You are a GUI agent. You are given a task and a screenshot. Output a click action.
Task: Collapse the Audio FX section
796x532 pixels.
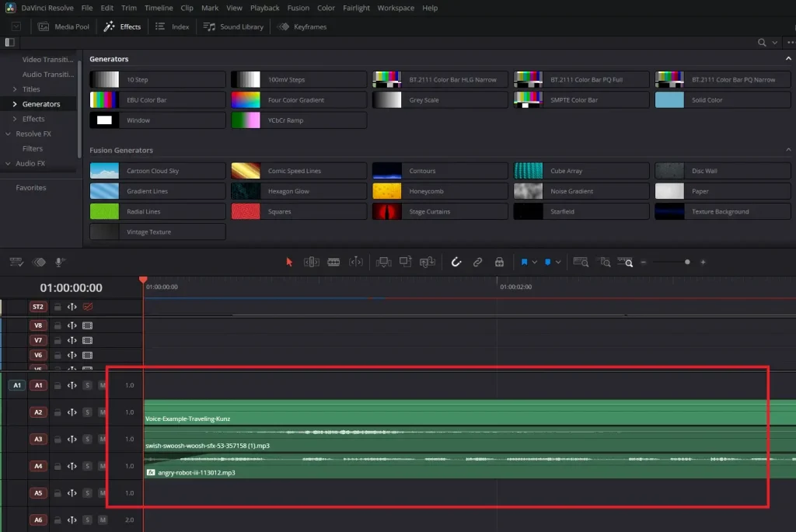tap(8, 163)
